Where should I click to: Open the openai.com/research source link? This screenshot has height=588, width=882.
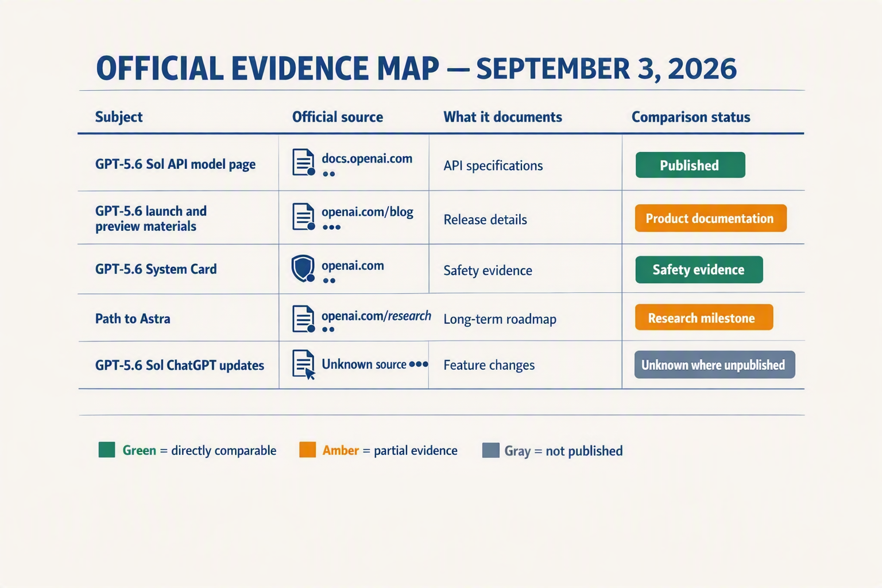(376, 316)
